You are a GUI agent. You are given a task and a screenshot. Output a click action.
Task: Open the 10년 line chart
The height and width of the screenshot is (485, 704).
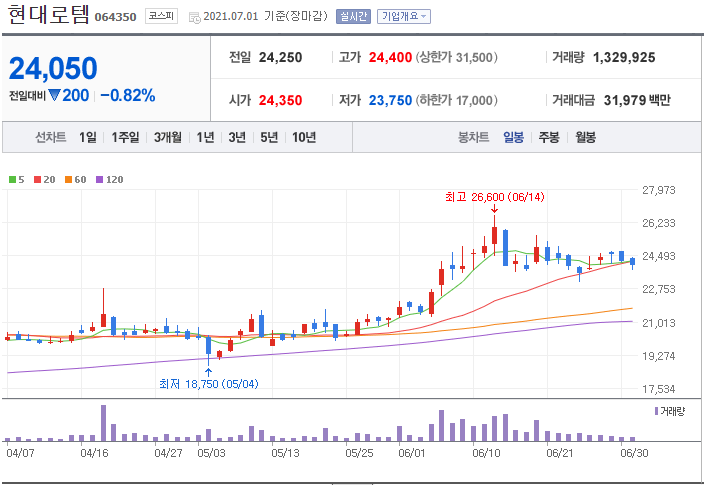(304, 137)
